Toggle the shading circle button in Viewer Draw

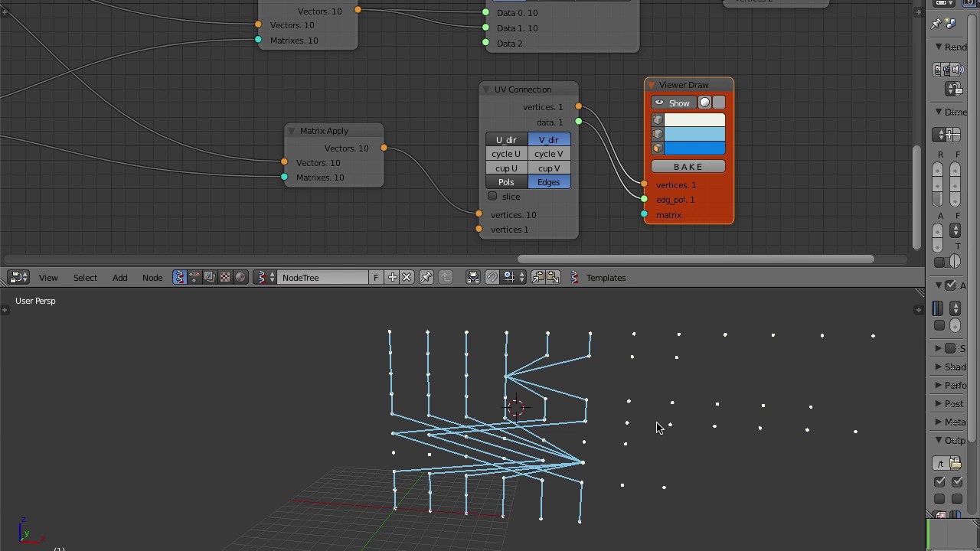point(705,103)
